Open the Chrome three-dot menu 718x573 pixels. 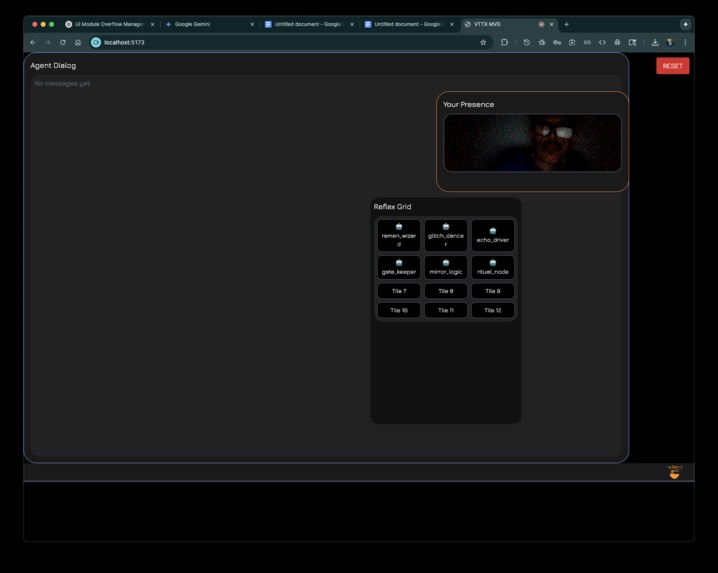pyautogui.click(x=685, y=42)
